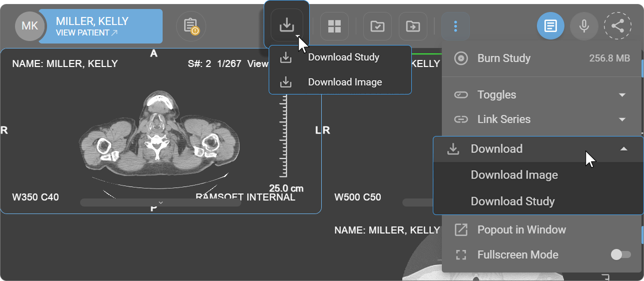644x281 pixels.
Task: Click the share icon
Action: click(617, 26)
